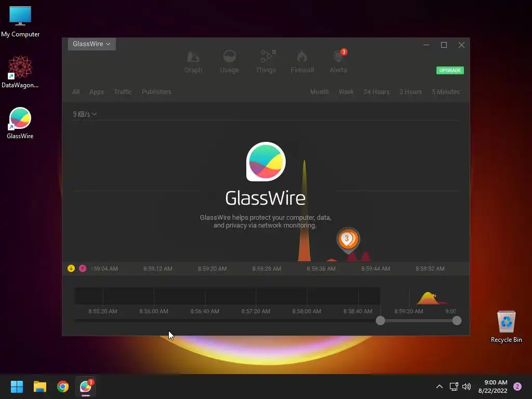The height and width of the screenshot is (399, 532).
Task: Click the GlassWire splash logo
Action: (265, 162)
